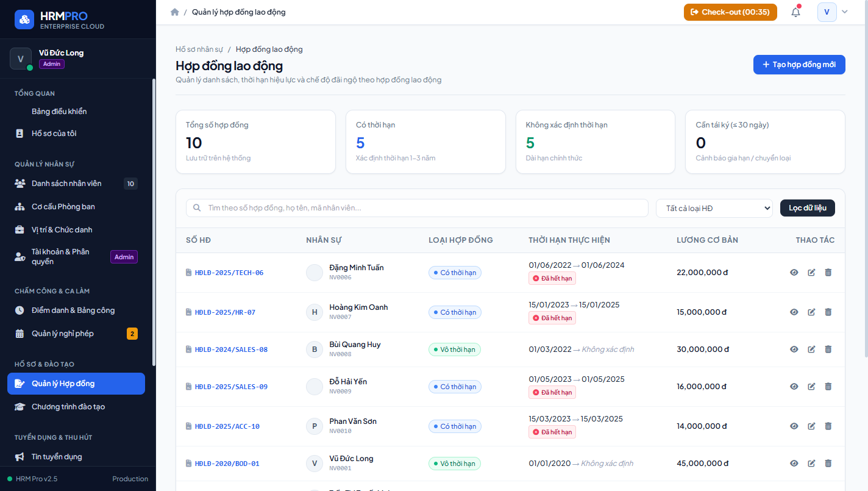
Task: Open contract link HĐLĐ-2024/SALES-08
Action: point(231,349)
